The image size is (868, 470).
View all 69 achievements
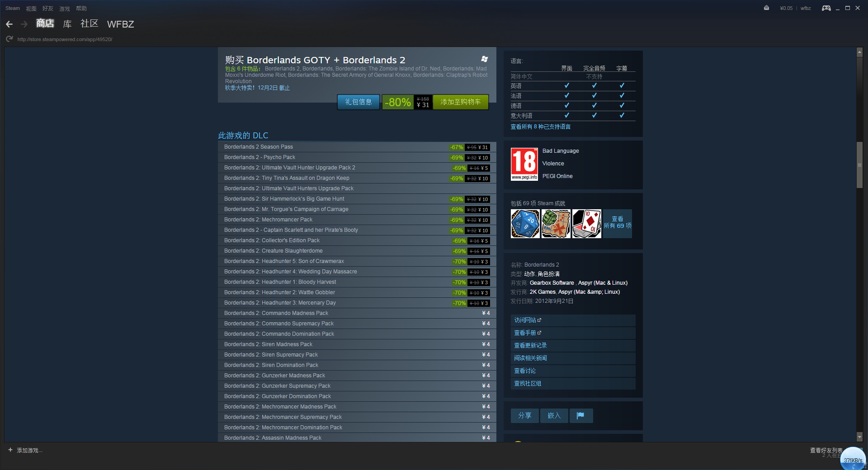point(618,224)
